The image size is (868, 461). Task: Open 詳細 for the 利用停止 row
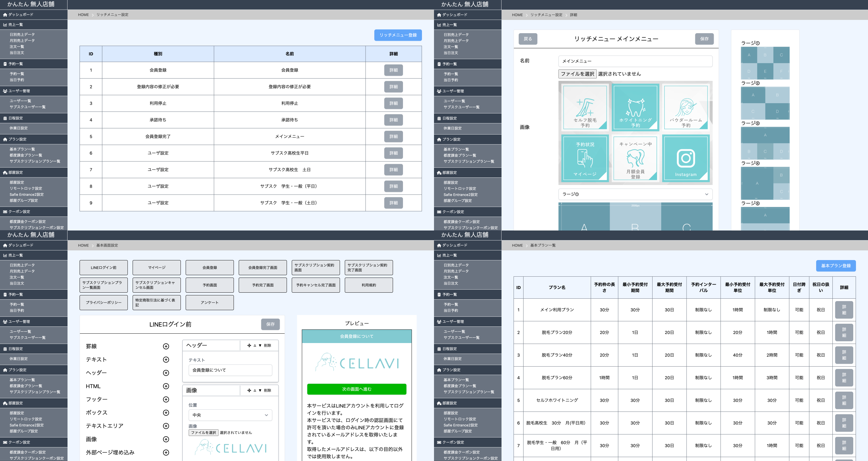pos(393,103)
